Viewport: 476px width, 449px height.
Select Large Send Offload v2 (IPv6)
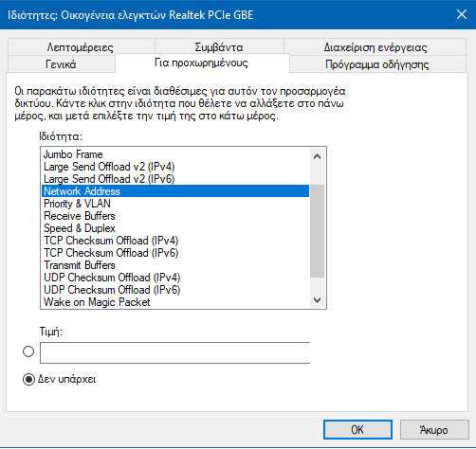pos(175,179)
